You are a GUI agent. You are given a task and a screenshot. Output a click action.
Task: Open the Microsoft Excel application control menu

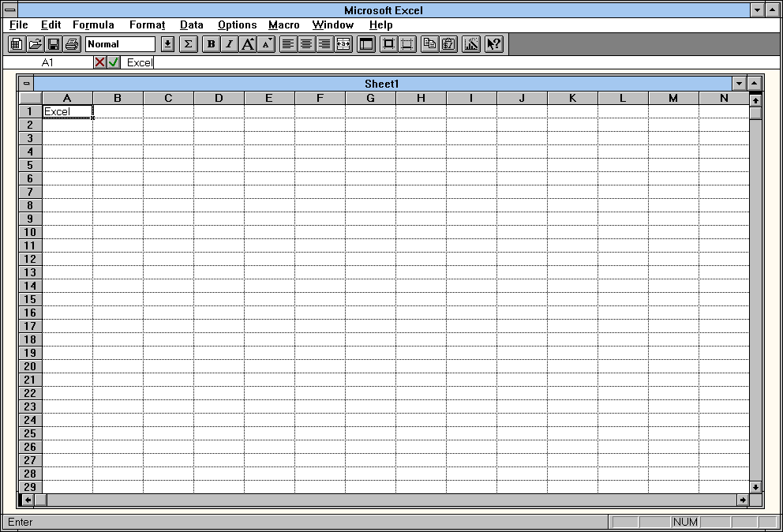coord(10,10)
